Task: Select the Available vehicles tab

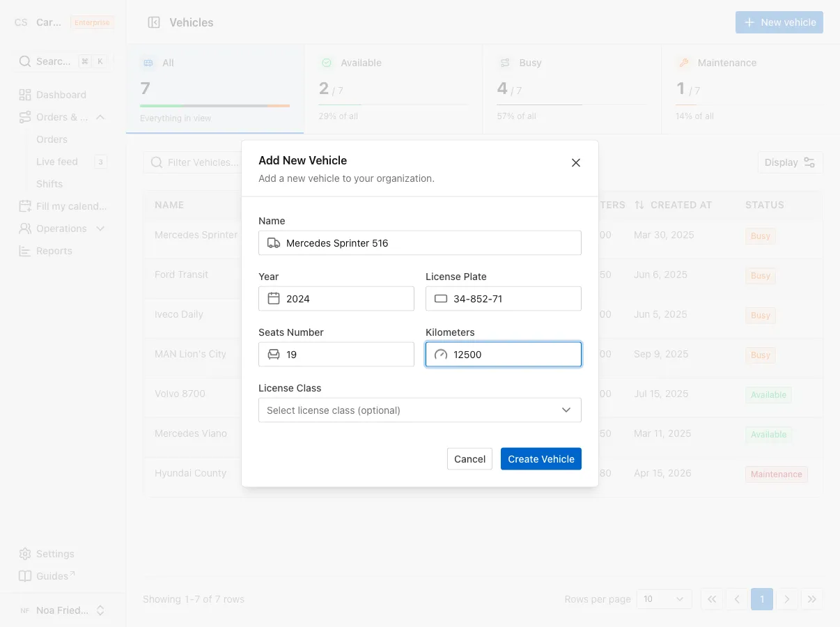Action: [x=394, y=89]
